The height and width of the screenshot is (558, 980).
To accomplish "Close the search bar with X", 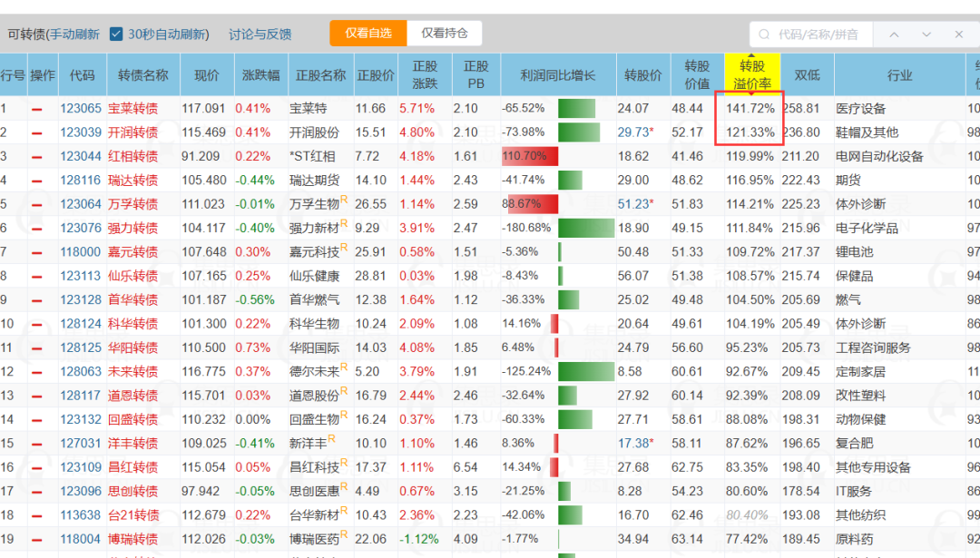I will pyautogui.click(x=959, y=34).
